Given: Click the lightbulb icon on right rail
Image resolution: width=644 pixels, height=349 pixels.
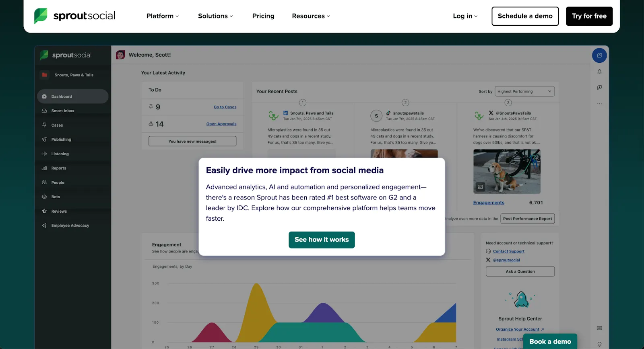Looking at the screenshot, I should (x=599, y=344).
